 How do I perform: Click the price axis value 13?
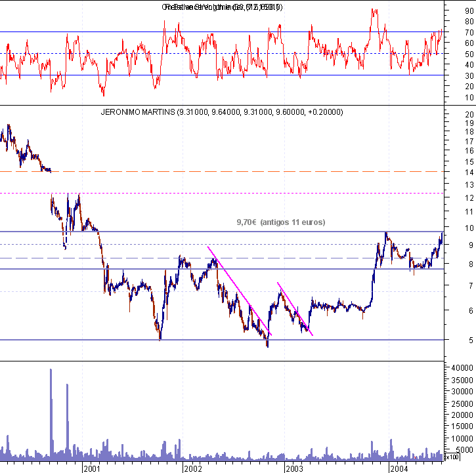click(x=469, y=184)
